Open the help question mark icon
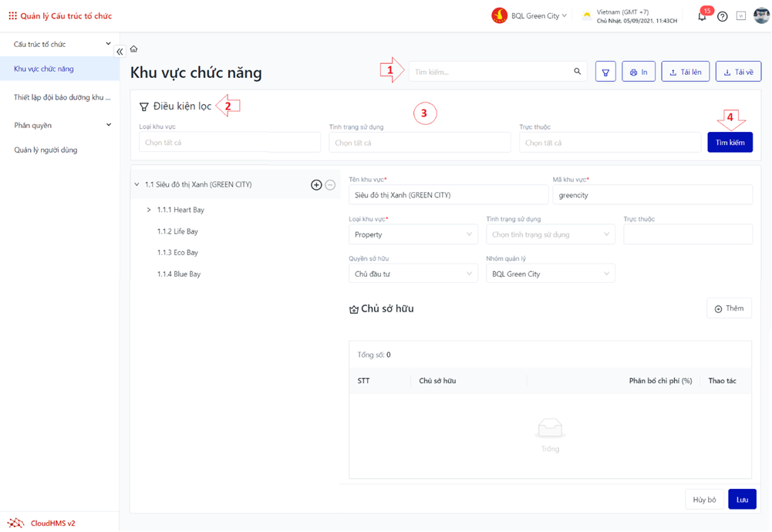The image size is (772, 532). tap(723, 16)
